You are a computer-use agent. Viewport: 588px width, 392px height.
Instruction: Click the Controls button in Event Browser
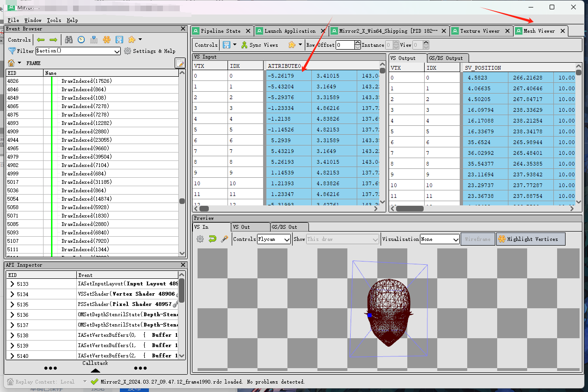[x=19, y=40]
